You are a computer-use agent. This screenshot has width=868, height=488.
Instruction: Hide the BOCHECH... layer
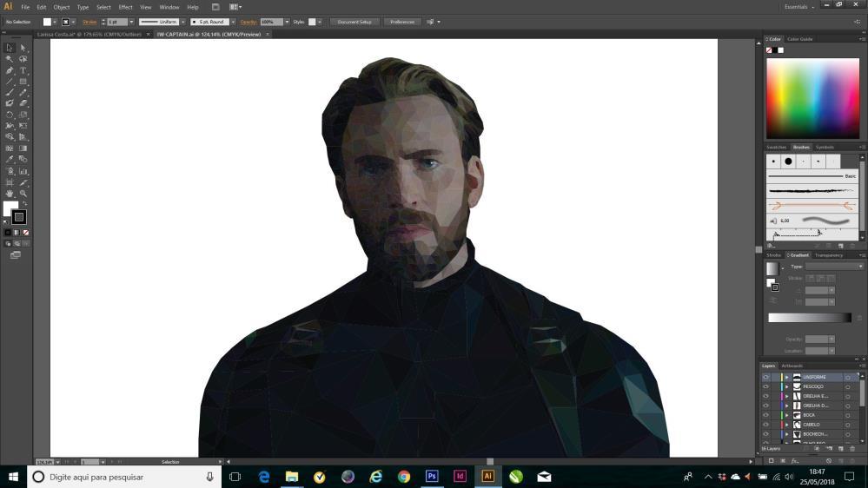pyautogui.click(x=766, y=434)
